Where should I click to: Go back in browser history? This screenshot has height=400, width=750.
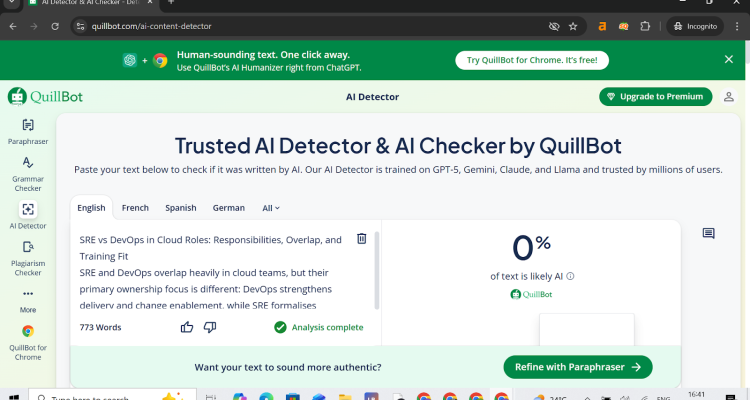[13, 26]
